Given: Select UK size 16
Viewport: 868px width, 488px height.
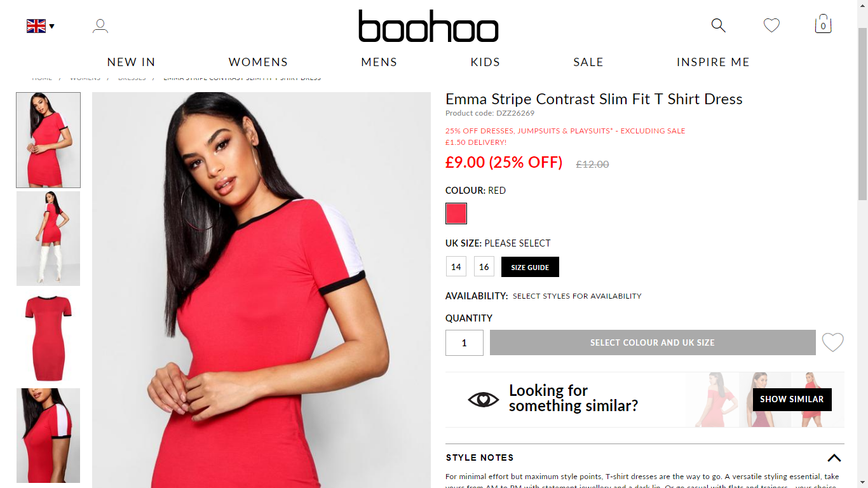Looking at the screenshot, I should click(x=484, y=267).
